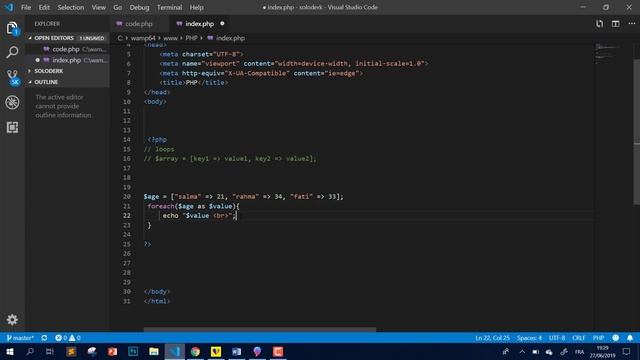This screenshot has width=640, height=360.
Task: Show notifications bell in status bar
Action: tap(630, 338)
